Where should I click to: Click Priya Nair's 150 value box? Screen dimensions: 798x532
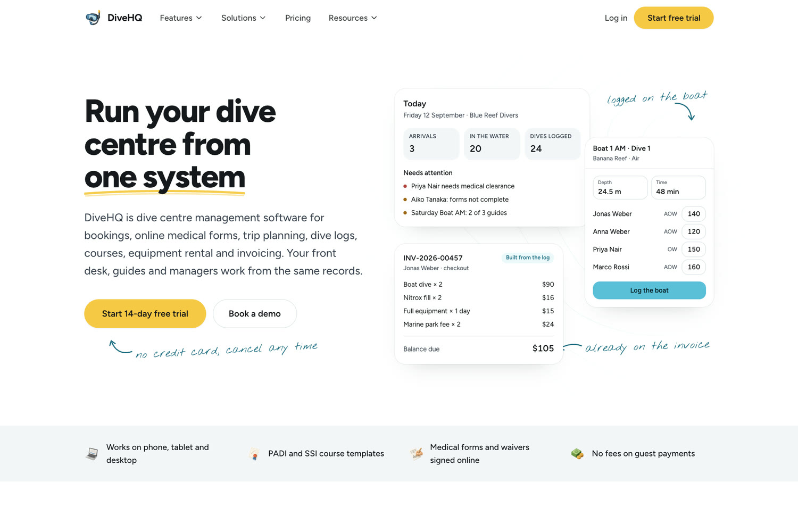coord(694,250)
